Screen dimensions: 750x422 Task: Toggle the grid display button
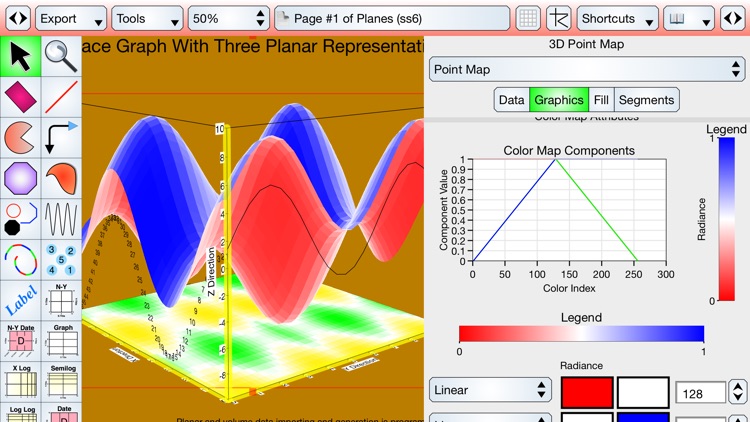pos(528,19)
